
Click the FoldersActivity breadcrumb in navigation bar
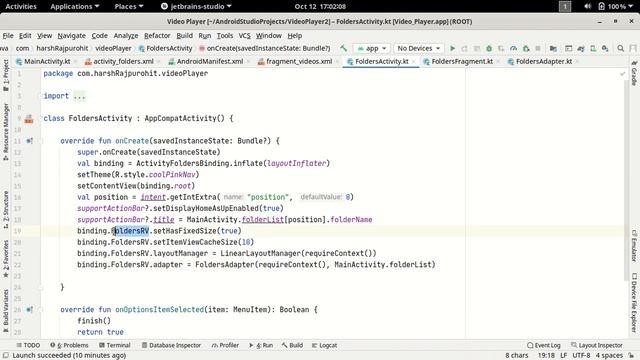pos(165,48)
